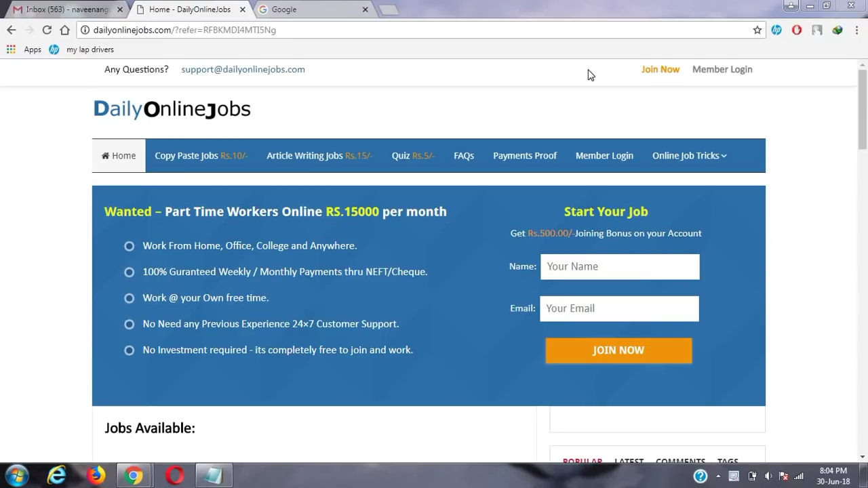Viewport: 868px width, 488px height.
Task: Open the Apps grid shortcut
Action: [24, 49]
